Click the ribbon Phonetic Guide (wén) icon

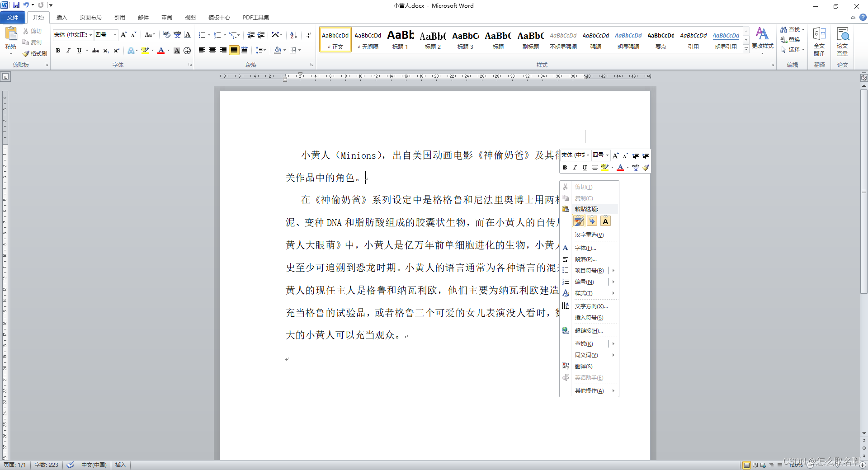(x=177, y=35)
